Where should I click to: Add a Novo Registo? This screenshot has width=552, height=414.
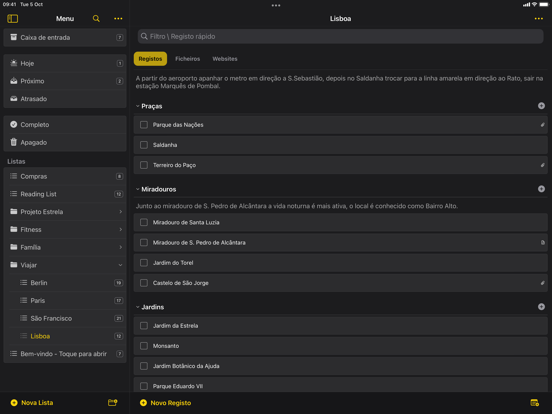[x=165, y=402]
